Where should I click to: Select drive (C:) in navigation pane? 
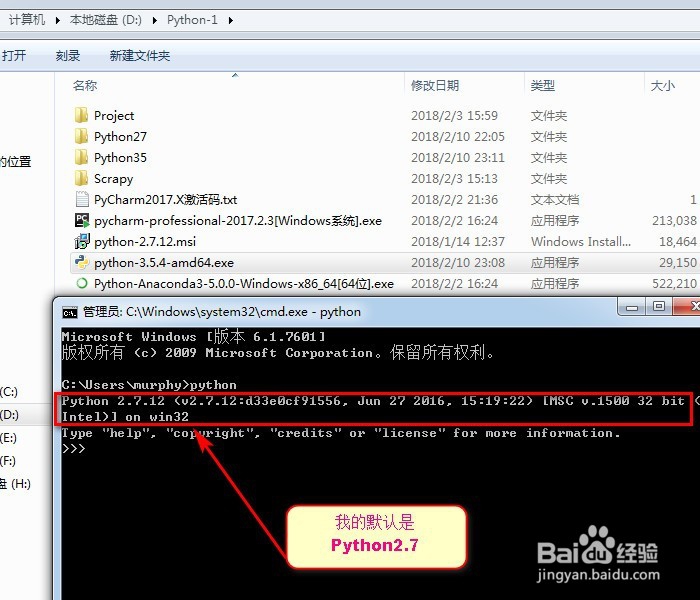pos(9,392)
